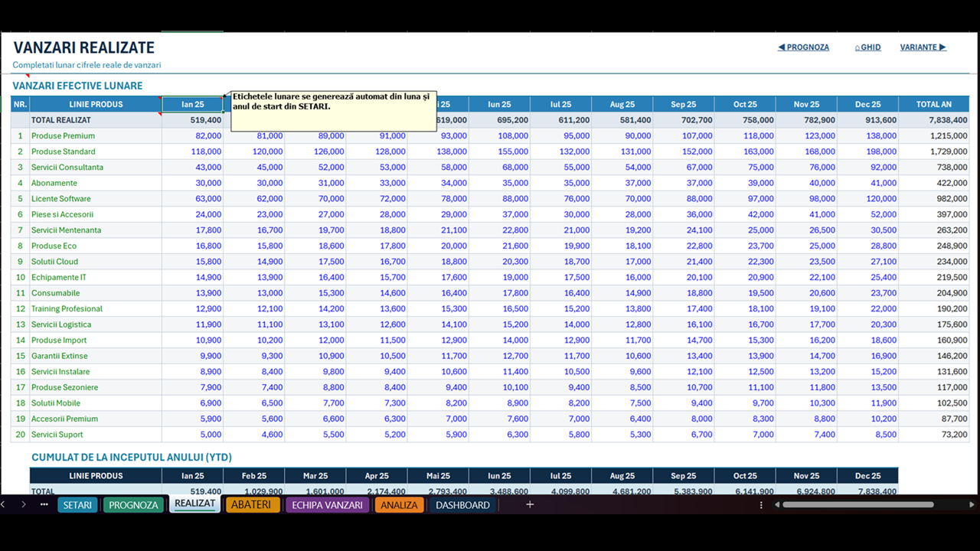Click the 913,600 Dec 25 total cell
This screenshot has height=551, width=980.
pos(867,120)
